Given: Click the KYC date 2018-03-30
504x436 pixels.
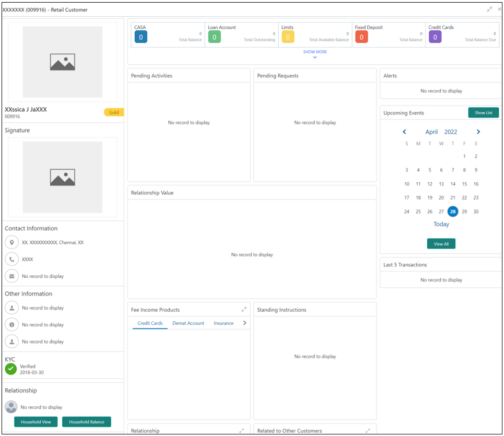Looking at the screenshot, I should point(32,372).
